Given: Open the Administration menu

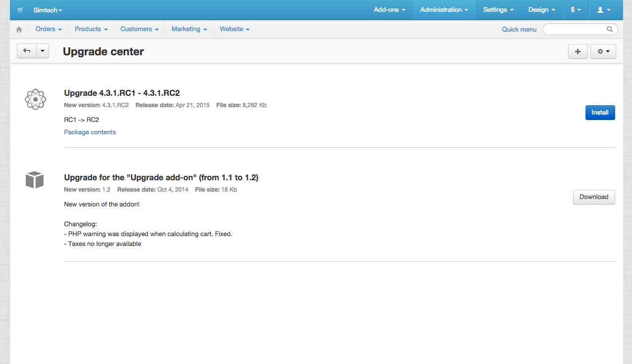Looking at the screenshot, I should tap(444, 10).
